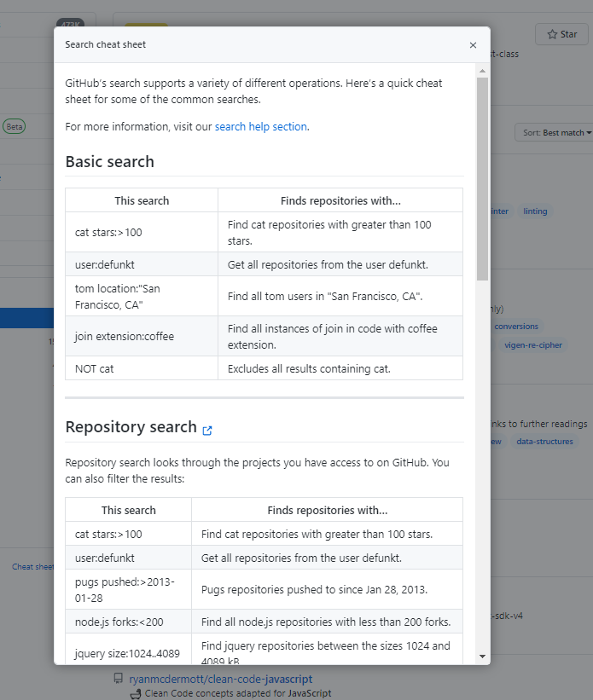This screenshot has width=593, height=700.
Task: Open the search help section link
Action: point(260,127)
